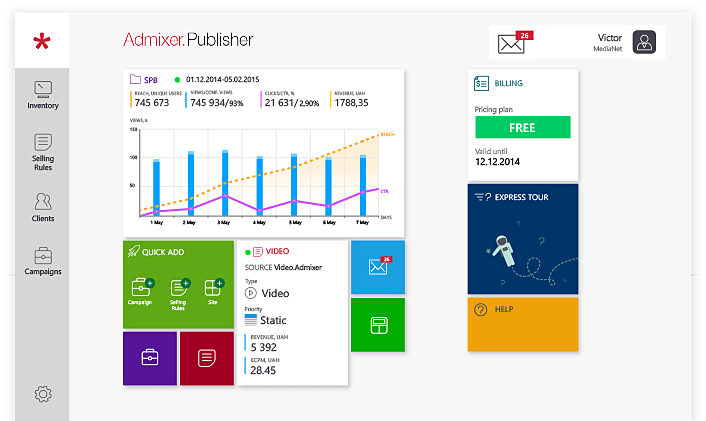Image resolution: width=706 pixels, height=421 pixels.
Task: Add a new Site via Quick Add
Action: point(212,291)
